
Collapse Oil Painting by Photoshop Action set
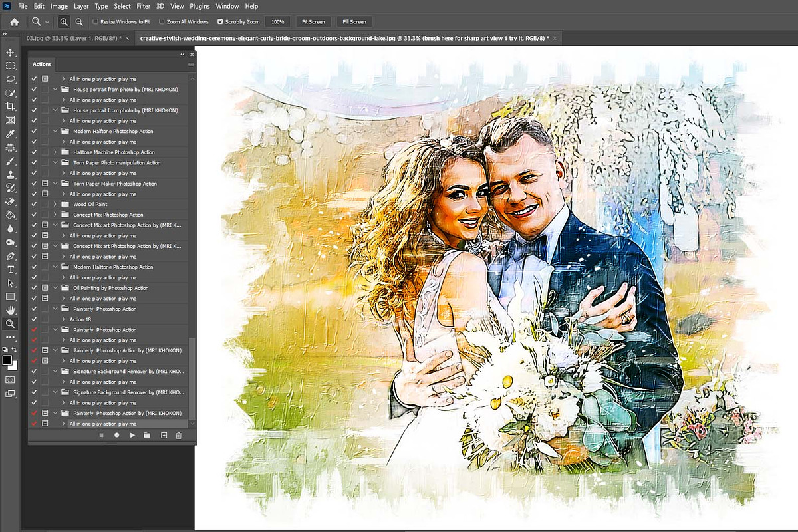[x=55, y=288]
